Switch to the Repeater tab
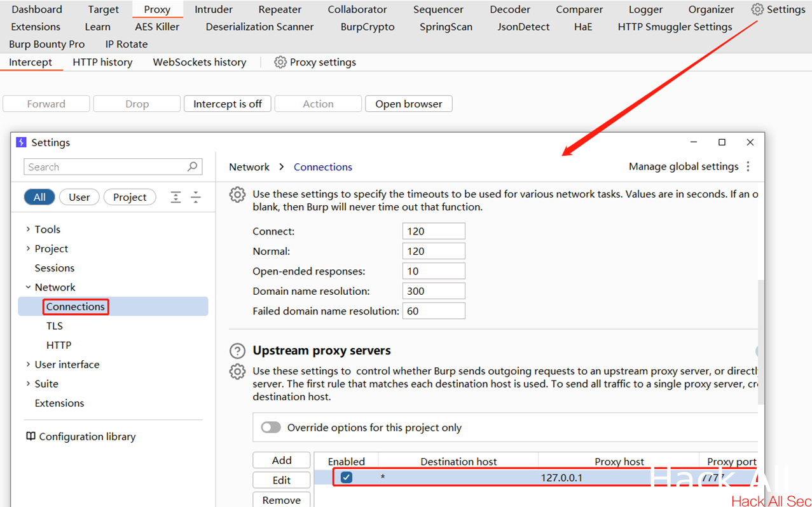 [x=280, y=10]
